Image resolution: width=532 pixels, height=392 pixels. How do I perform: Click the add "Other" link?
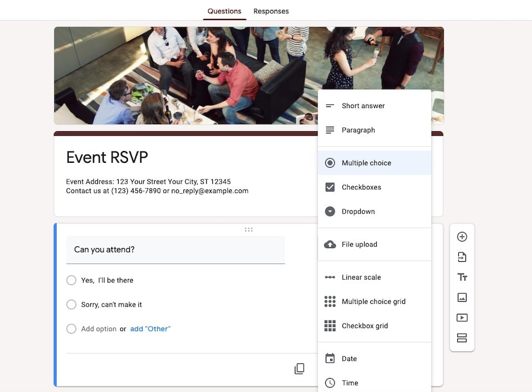coord(150,329)
